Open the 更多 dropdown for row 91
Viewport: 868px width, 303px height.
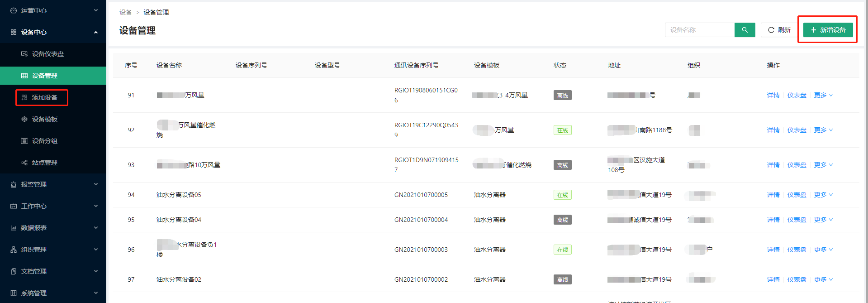[823, 95]
